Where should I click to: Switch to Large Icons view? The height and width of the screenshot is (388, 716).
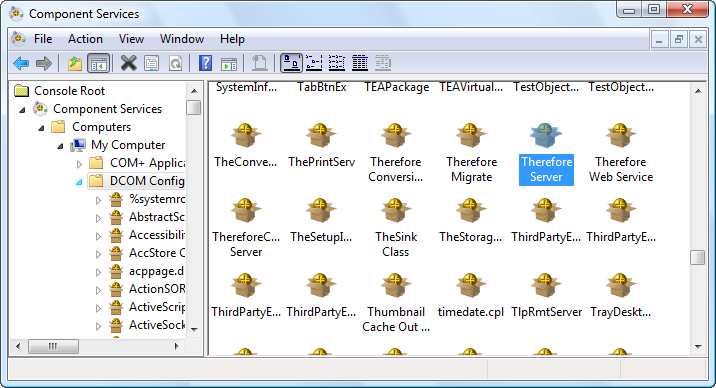tap(291, 63)
